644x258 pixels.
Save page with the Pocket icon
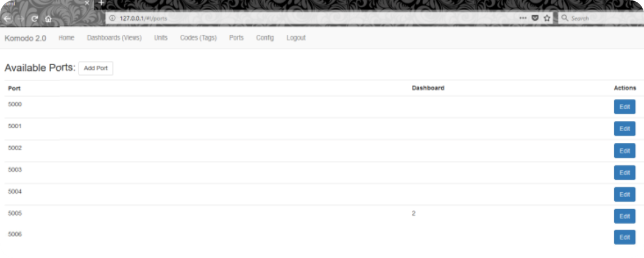tap(535, 18)
